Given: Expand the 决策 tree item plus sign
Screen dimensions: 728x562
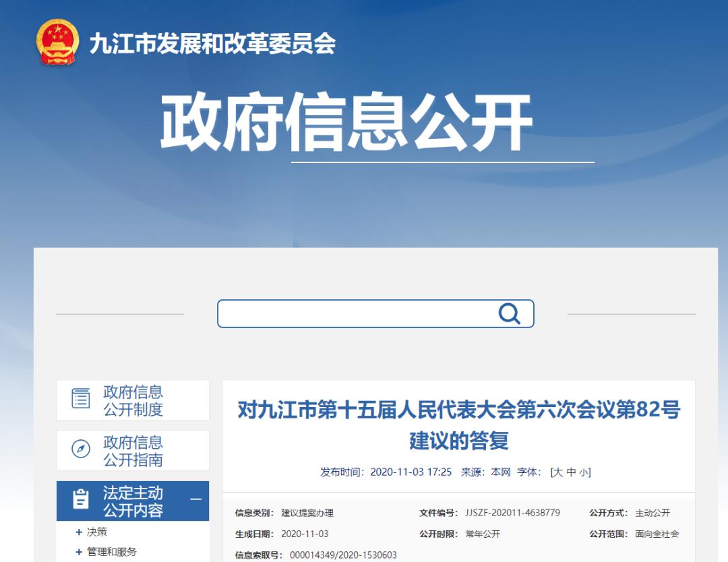Looking at the screenshot, I should pyautogui.click(x=78, y=532).
